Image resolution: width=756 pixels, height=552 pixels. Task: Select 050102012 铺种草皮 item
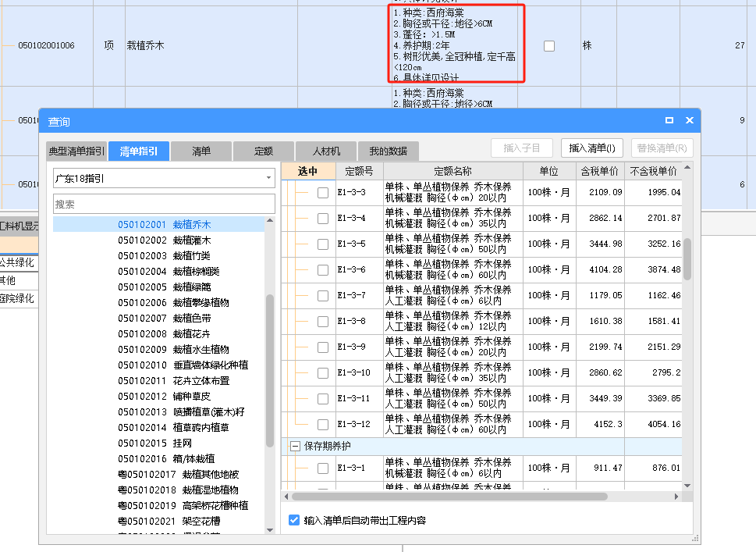[x=165, y=396]
